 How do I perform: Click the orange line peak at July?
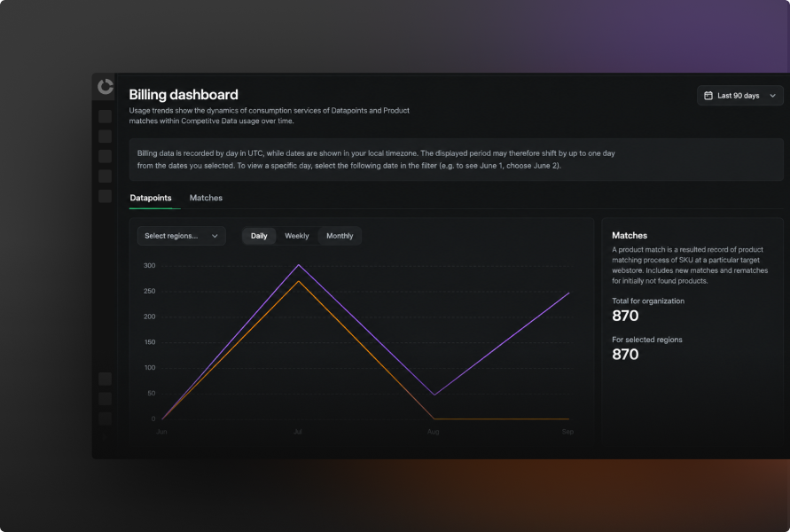pos(299,281)
